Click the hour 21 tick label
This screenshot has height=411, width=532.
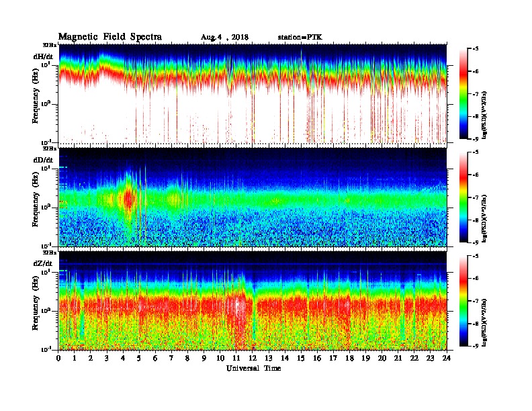[398, 358]
